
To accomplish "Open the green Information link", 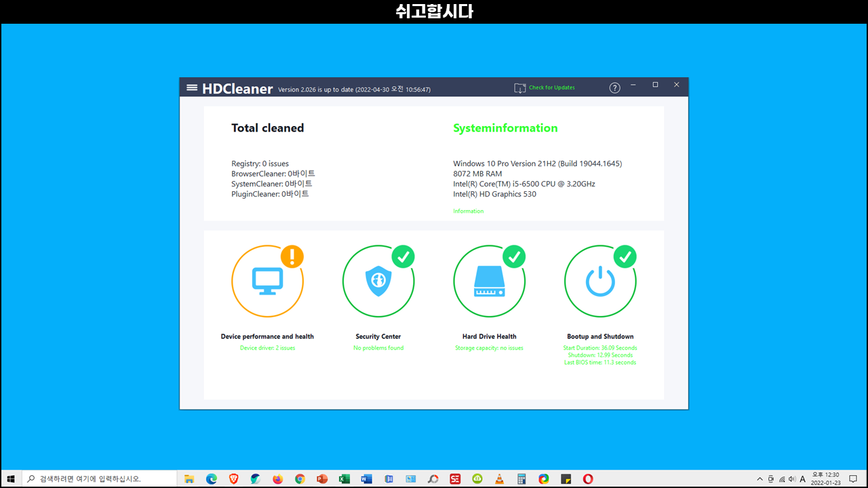I will pos(469,211).
